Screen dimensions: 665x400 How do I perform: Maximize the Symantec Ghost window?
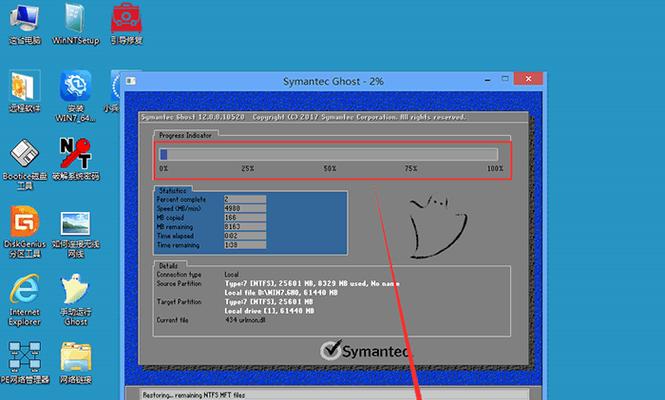tap(505, 79)
